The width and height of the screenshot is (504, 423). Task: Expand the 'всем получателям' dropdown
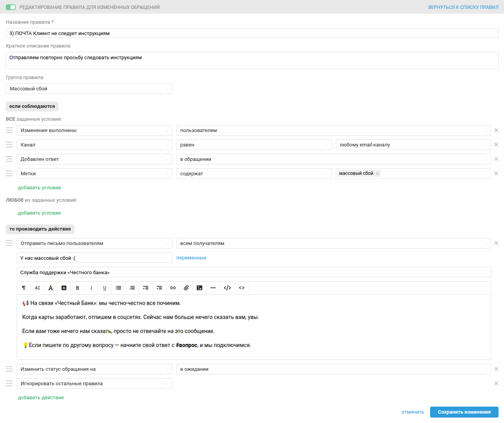coord(334,243)
